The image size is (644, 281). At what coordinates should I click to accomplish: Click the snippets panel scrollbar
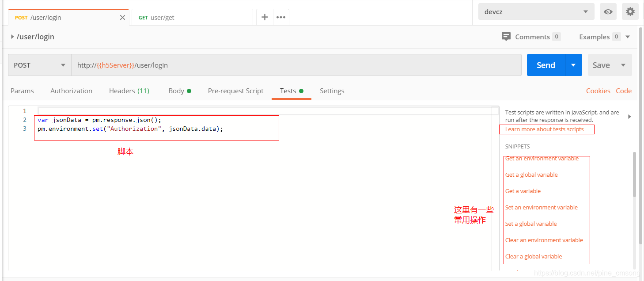(635, 174)
